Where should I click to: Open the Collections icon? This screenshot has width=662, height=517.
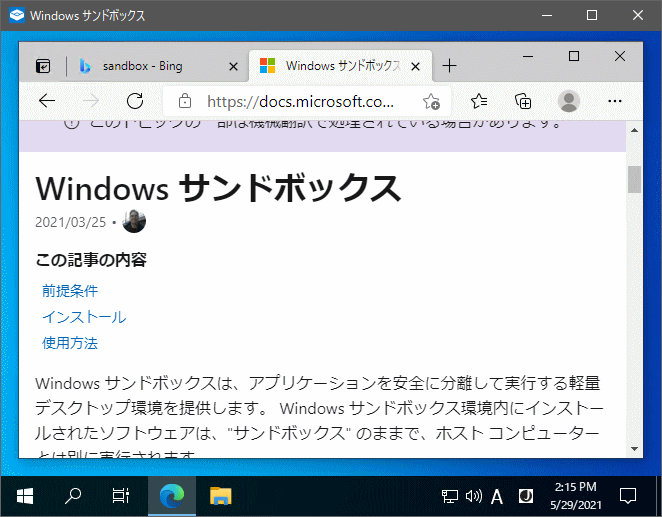click(523, 101)
